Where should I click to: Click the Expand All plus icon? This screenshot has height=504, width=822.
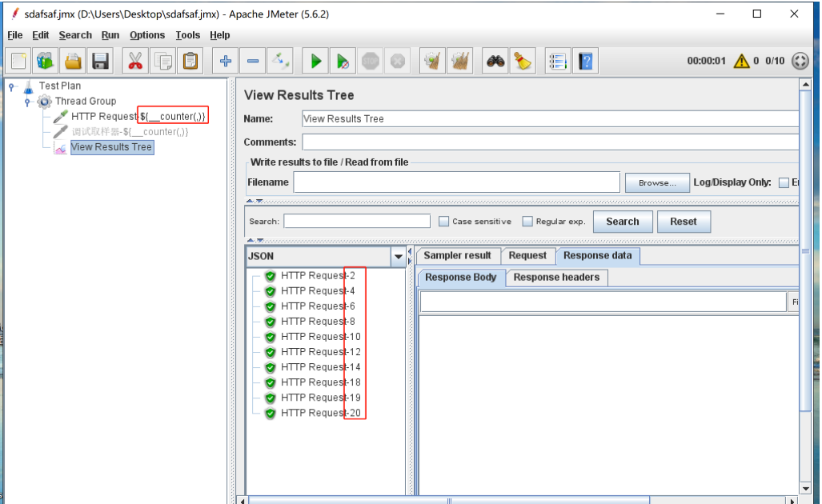coord(226,62)
